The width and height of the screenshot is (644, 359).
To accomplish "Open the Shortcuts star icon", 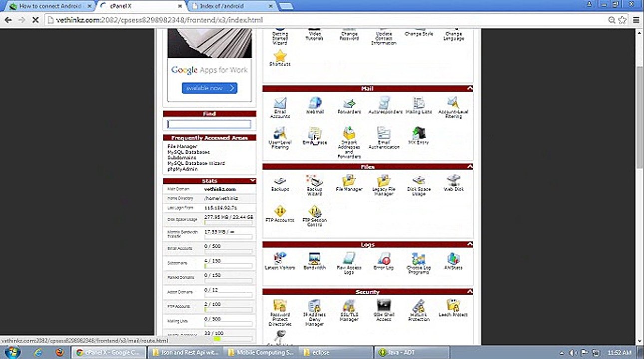I will pos(280,58).
